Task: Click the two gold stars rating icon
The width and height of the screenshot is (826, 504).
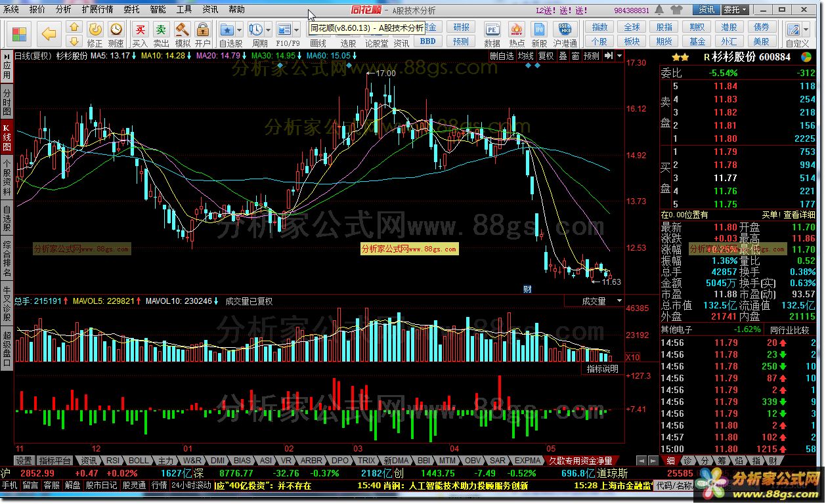Action: pyautogui.click(x=680, y=58)
